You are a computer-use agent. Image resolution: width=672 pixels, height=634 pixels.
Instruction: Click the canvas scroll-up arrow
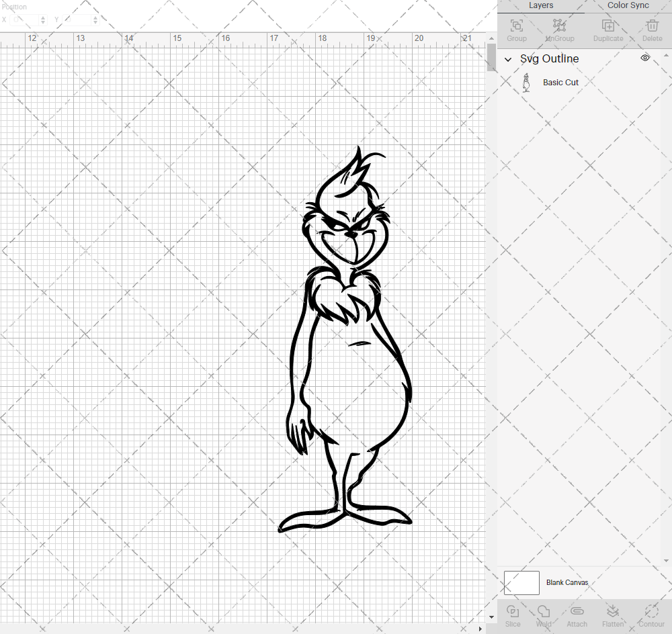492,38
